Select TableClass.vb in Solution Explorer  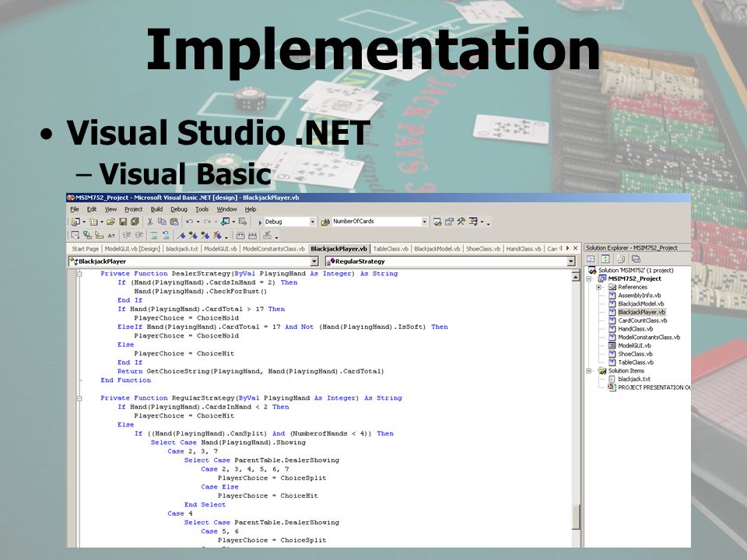tap(635, 362)
